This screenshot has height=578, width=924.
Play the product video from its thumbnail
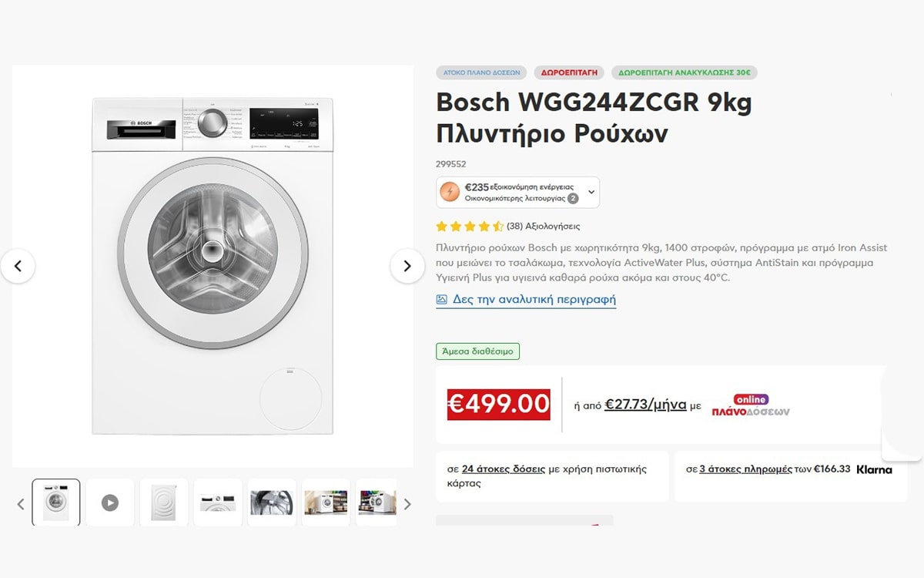(110, 502)
